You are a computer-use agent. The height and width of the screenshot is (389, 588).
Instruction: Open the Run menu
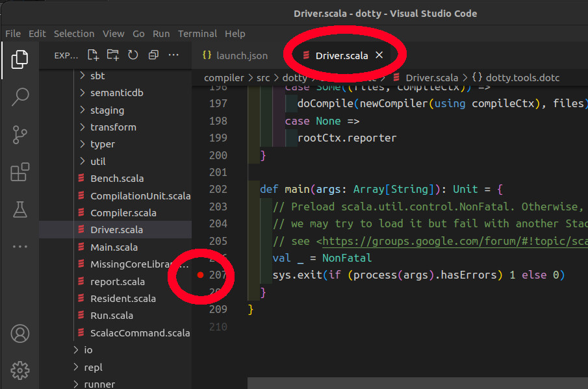[x=160, y=33]
